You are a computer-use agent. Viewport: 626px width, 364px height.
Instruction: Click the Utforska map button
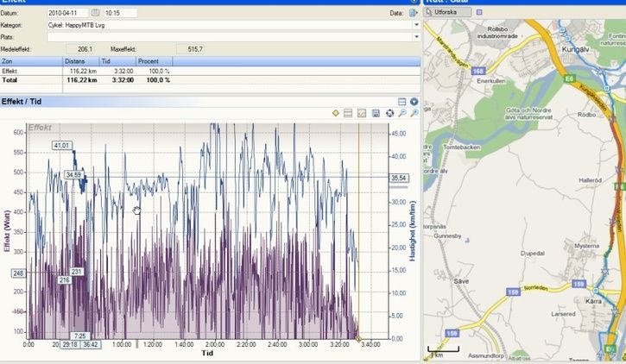(x=447, y=12)
